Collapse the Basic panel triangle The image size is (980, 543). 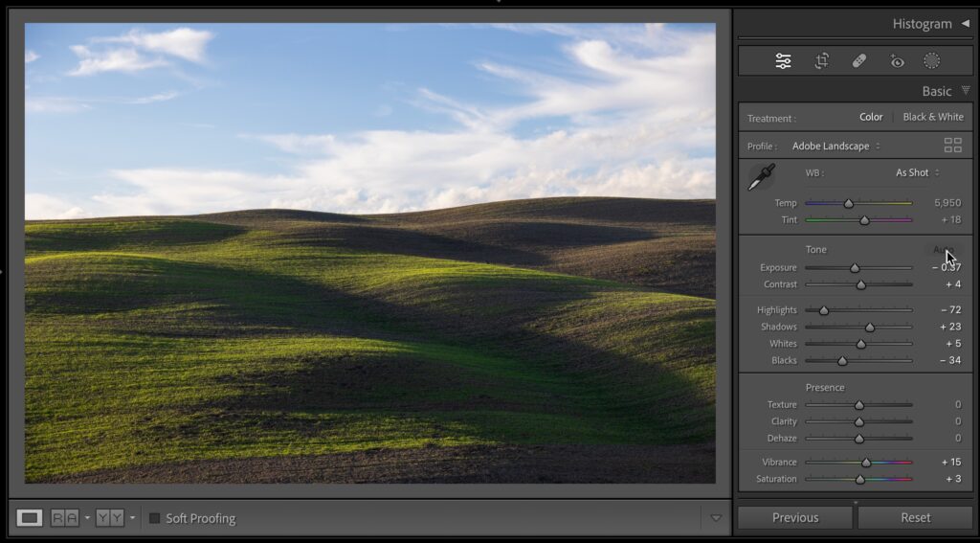pyautogui.click(x=966, y=91)
